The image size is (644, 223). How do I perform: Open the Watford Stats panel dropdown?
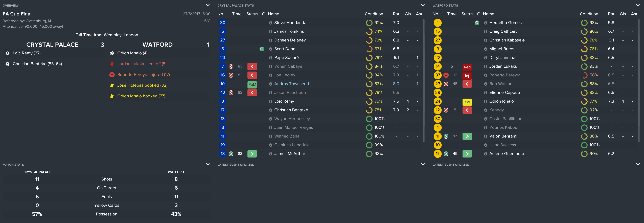point(638,5)
